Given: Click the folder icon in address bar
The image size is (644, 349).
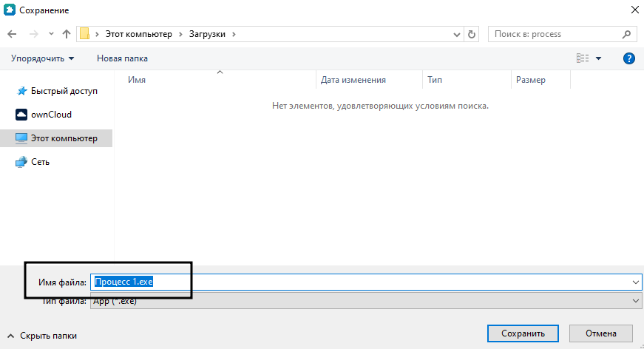Looking at the screenshot, I should tap(84, 34).
